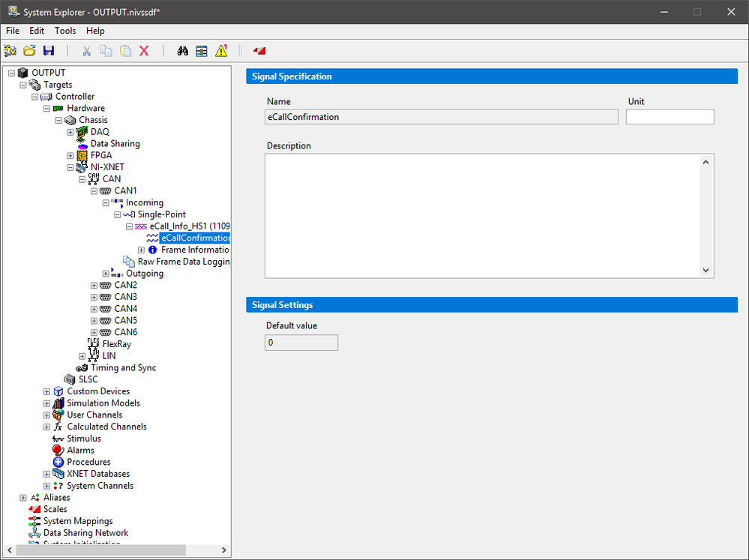Click the Description scrollbar down arrow
The height and width of the screenshot is (560, 749).
pyautogui.click(x=706, y=270)
